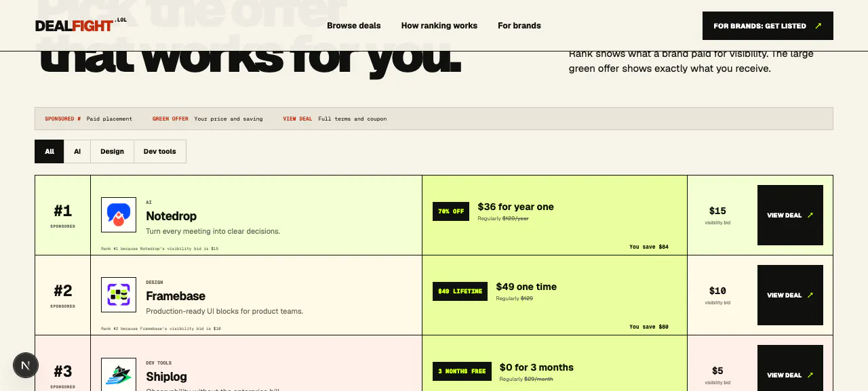This screenshot has width=868, height=391.
Task: Click the $5 visibility bid value
Action: point(717,371)
